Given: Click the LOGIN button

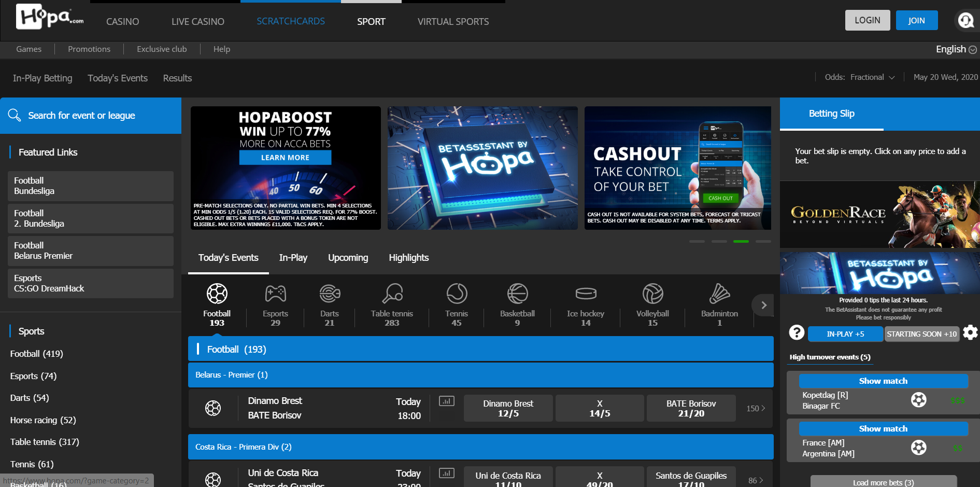Looking at the screenshot, I should (x=868, y=20).
